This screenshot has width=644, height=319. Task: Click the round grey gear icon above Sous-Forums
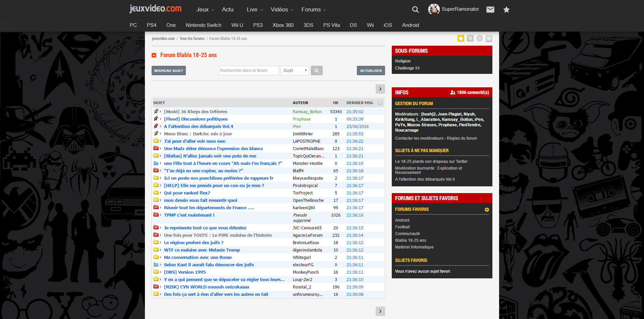(480, 38)
